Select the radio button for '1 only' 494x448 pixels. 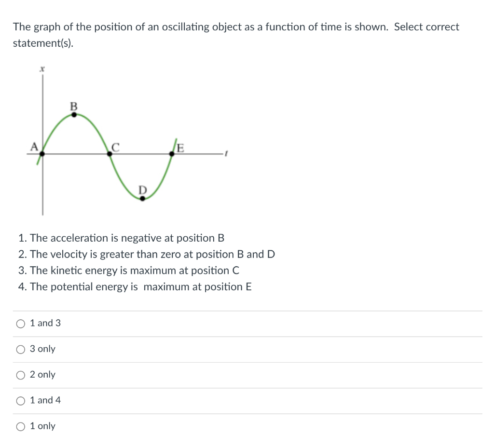point(20,426)
